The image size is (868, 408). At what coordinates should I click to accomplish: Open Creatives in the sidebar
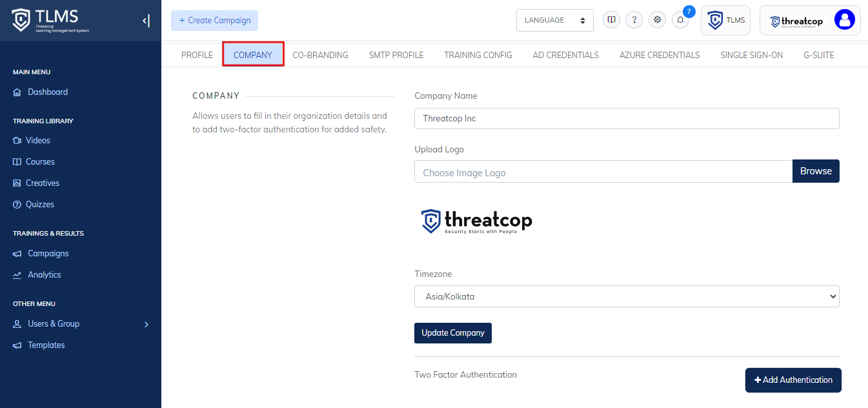pos(43,183)
